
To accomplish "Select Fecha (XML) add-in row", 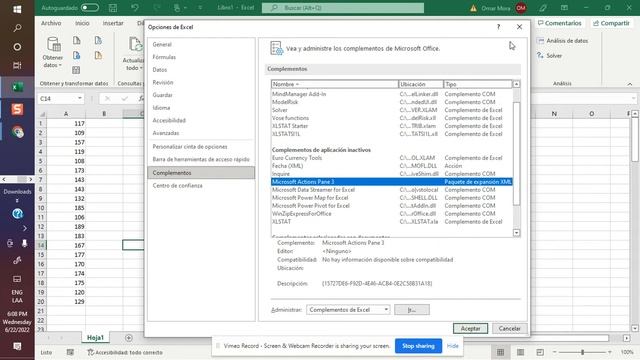I will click(x=391, y=166).
